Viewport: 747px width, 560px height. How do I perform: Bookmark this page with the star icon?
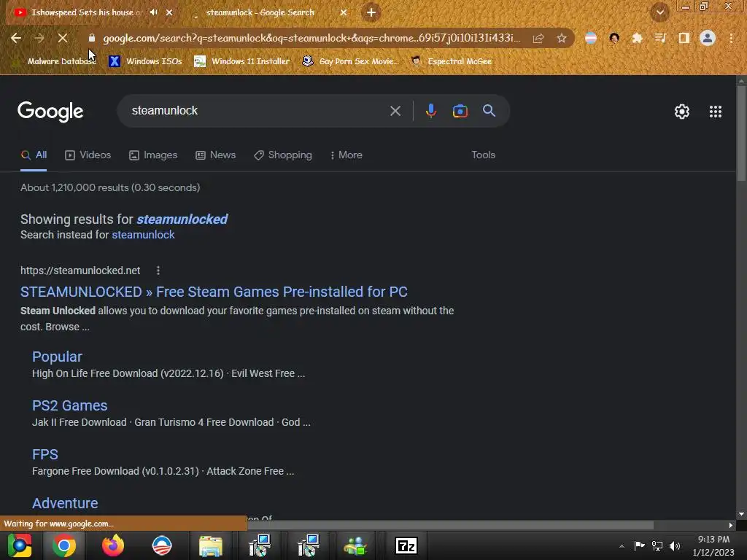click(x=562, y=38)
